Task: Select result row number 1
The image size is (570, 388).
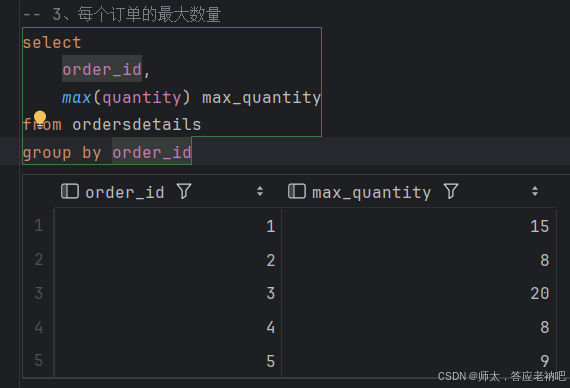Action: click(39, 226)
